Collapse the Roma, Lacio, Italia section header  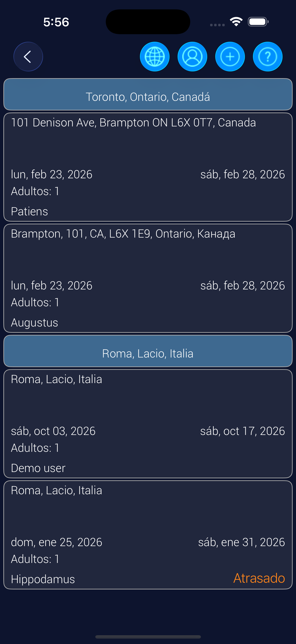[x=148, y=351]
